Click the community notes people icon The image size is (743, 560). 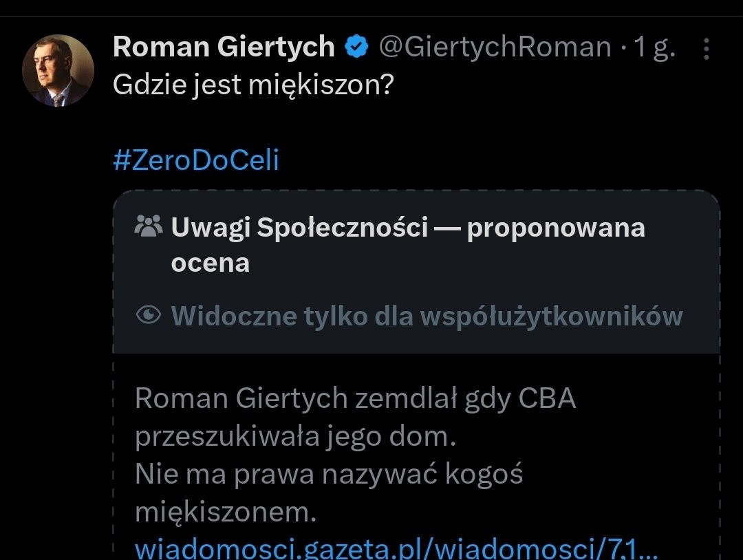pyautogui.click(x=149, y=226)
